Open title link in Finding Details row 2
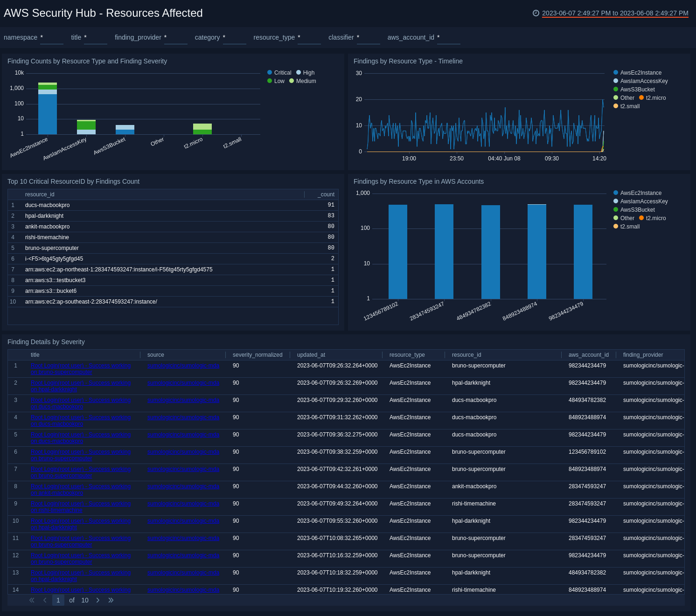696x616 pixels. (x=81, y=386)
